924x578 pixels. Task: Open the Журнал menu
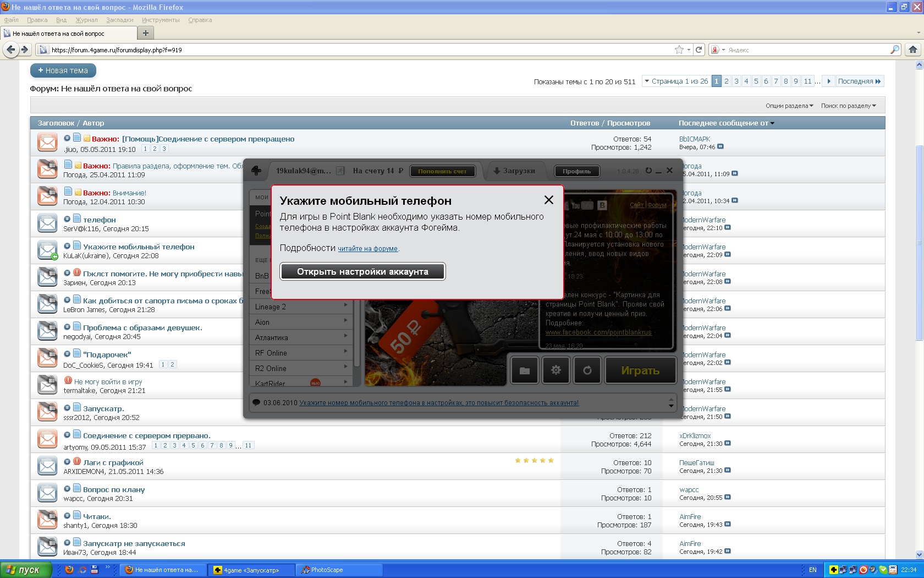pyautogui.click(x=86, y=20)
